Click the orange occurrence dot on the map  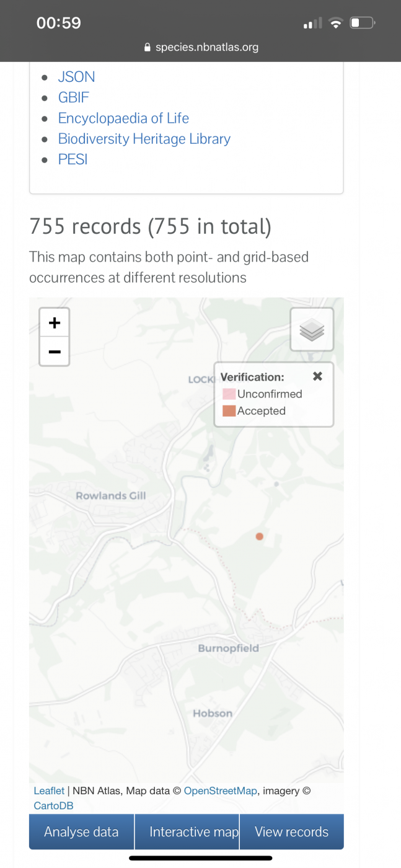pos(260,536)
